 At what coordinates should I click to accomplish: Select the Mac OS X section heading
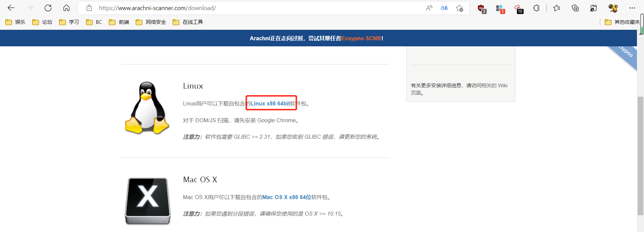pyautogui.click(x=200, y=180)
